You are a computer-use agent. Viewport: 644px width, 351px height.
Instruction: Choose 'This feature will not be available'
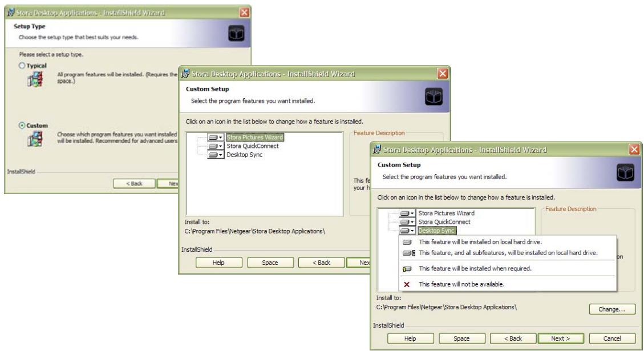pyautogui.click(x=508, y=284)
